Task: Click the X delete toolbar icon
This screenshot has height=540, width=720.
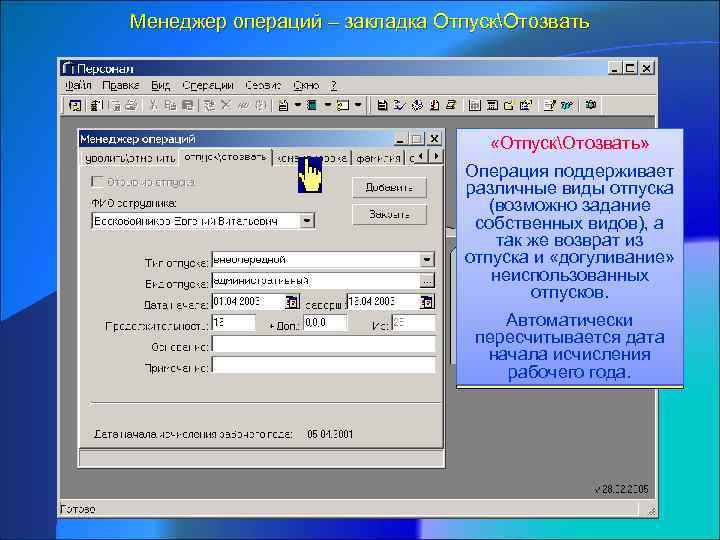Action: click(225, 105)
